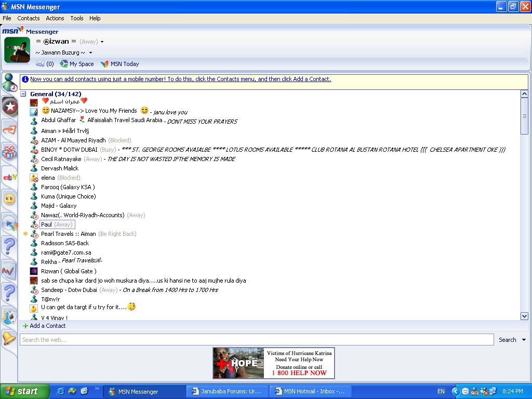Click the contact list scrollbar thumb
This screenshot has width=532, height=399.
[524, 116]
